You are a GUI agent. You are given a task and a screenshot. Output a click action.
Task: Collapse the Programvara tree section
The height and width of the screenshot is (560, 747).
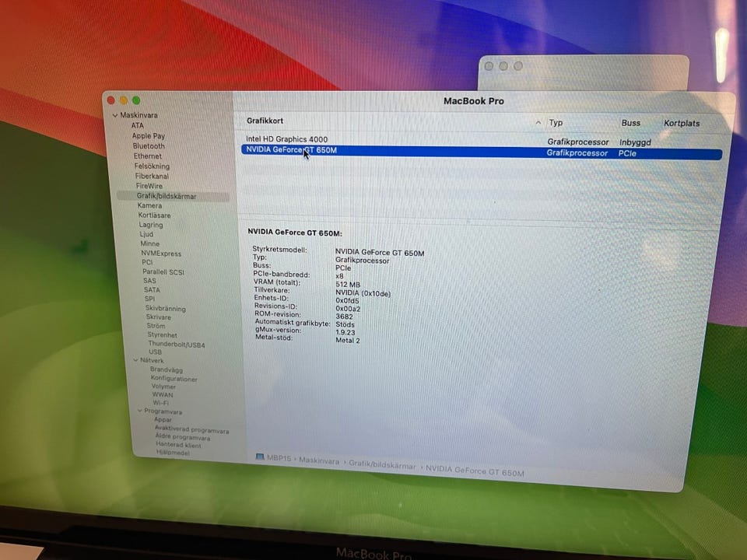pos(140,411)
